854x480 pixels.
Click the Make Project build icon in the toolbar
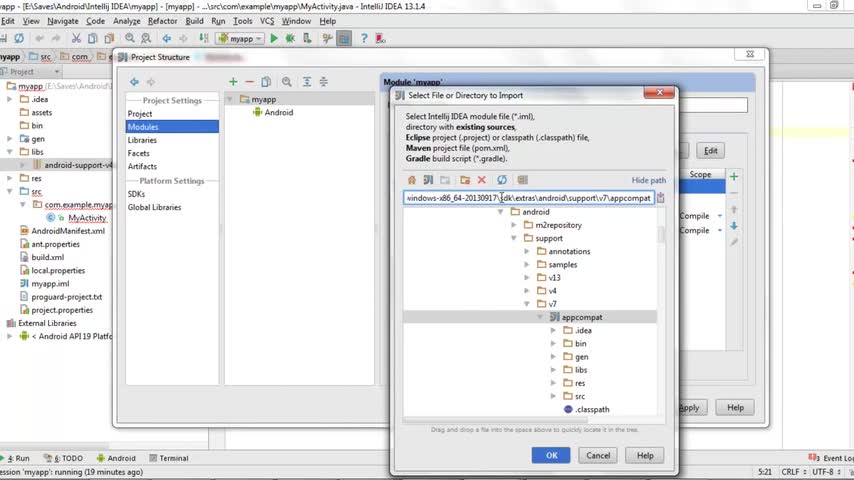(x=203, y=38)
